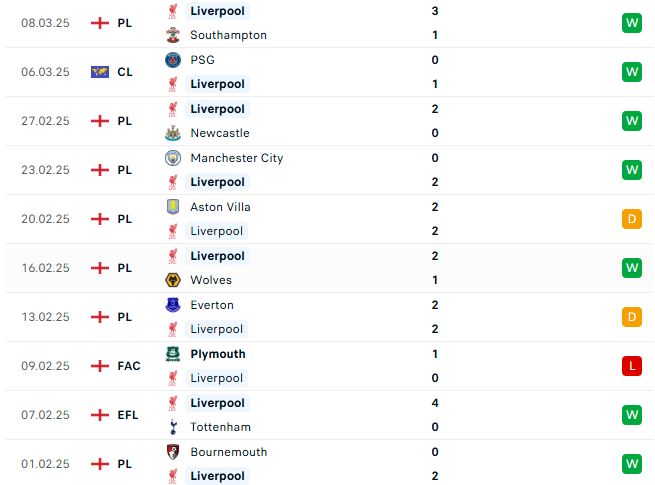Click the Southampton club crest icon
This screenshot has height=485, width=655.
[x=173, y=35]
